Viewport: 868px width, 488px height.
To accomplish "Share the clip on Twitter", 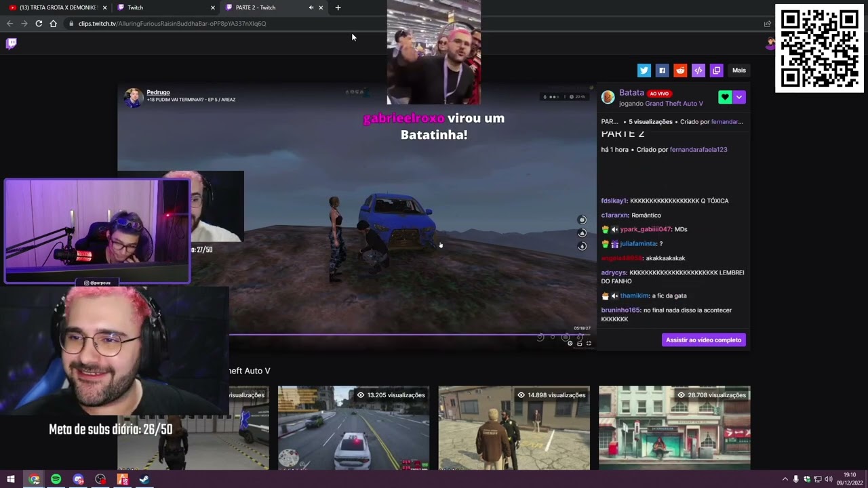I will point(644,70).
